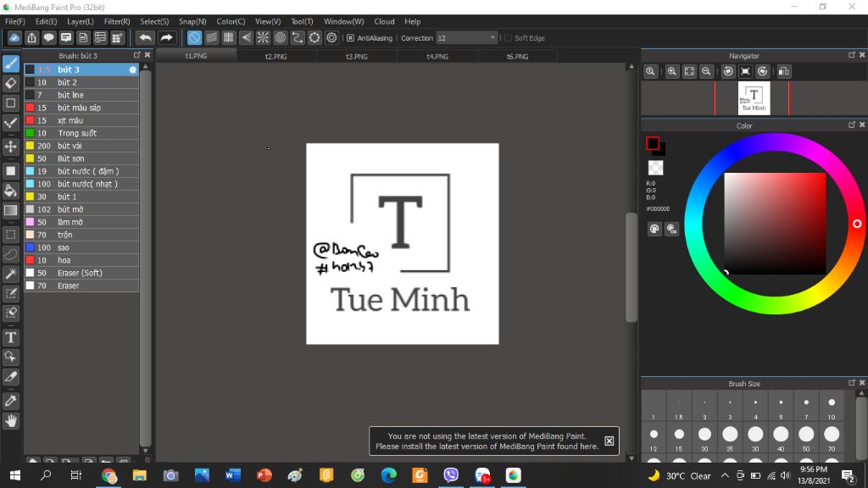Select the Bucket fill tool
Screen dimensions: 868x488
click(x=10, y=191)
